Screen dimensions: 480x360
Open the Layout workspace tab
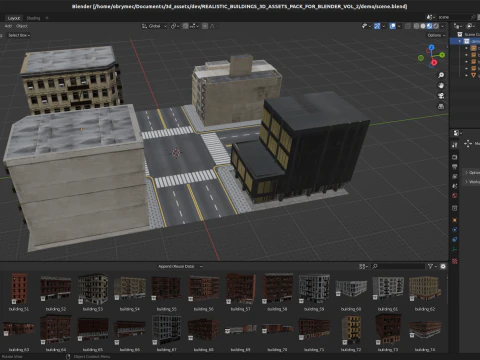[14, 18]
